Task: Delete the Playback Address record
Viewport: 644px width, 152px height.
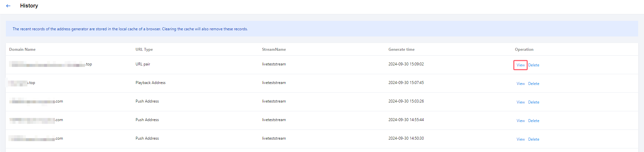Action: click(533, 84)
